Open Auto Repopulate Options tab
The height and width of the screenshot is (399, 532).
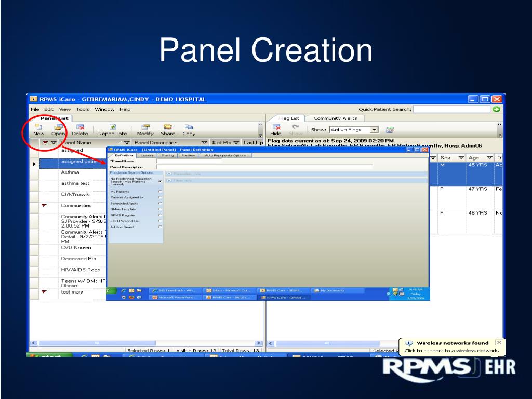point(225,155)
